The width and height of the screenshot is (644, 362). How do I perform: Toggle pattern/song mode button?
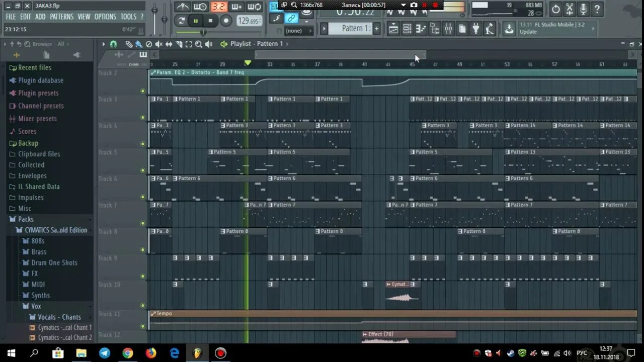(181, 21)
